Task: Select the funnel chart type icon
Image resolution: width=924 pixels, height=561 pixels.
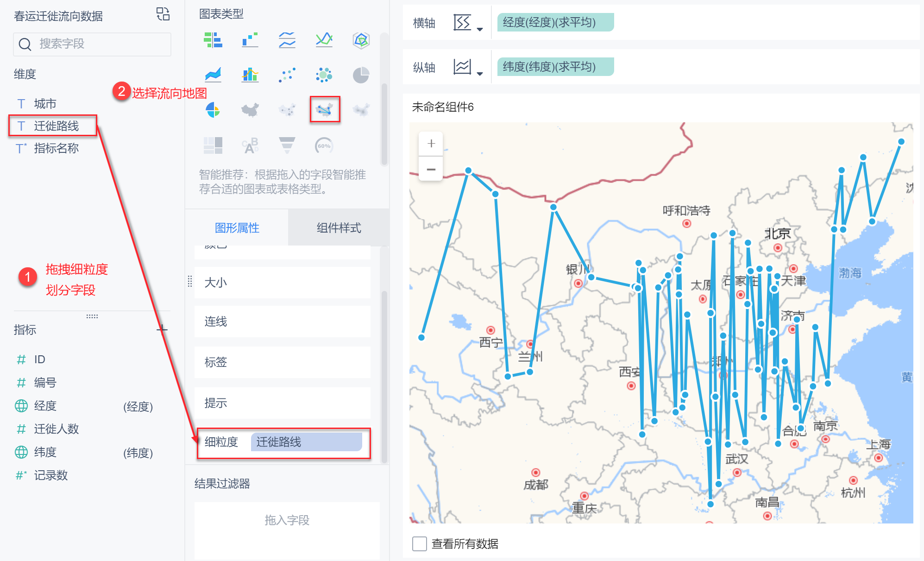Action: click(287, 145)
